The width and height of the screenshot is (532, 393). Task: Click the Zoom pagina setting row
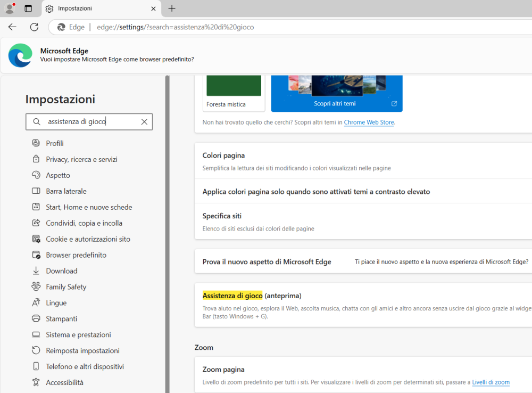pos(363,375)
